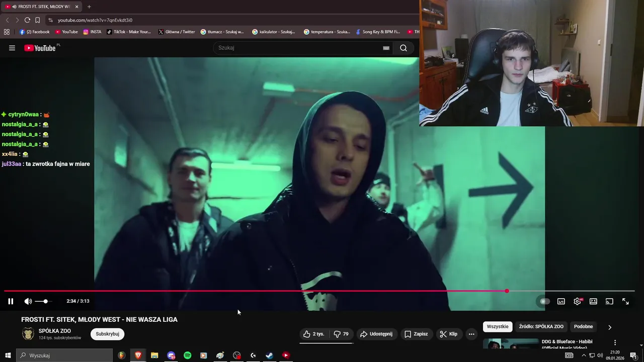The height and width of the screenshot is (362, 644).
Task: Click the Wyszukaj taskbar search box
Action: tap(64, 355)
